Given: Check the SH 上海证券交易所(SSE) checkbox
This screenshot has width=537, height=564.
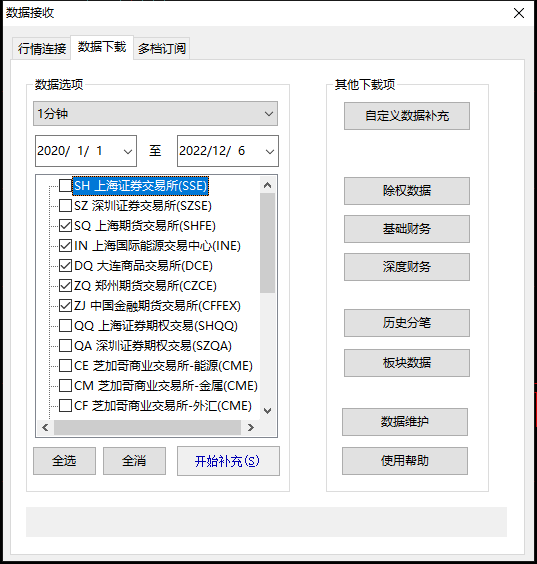Looking at the screenshot, I should coord(65,186).
